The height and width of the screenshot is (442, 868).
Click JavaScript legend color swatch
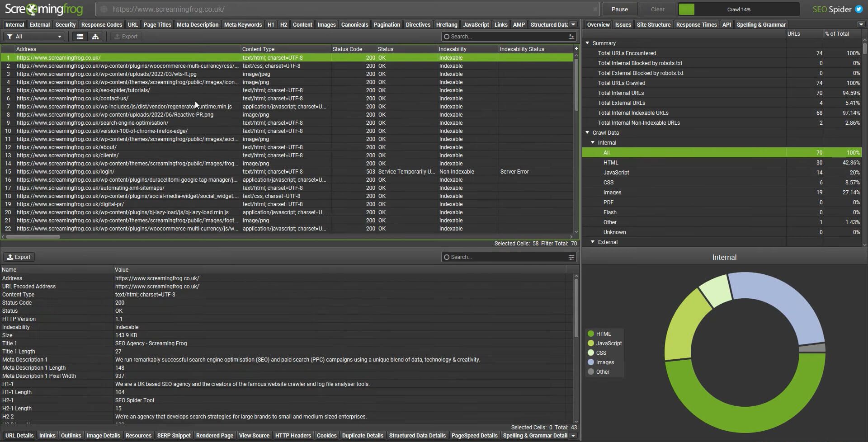(591, 343)
